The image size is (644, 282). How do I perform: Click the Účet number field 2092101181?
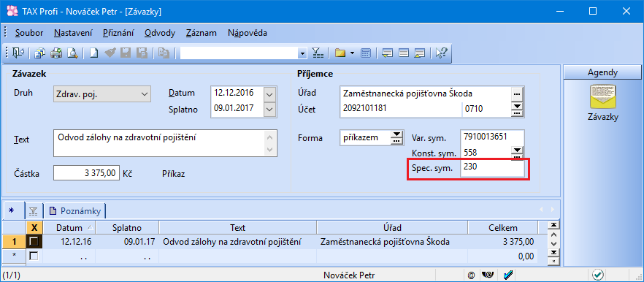click(x=402, y=110)
